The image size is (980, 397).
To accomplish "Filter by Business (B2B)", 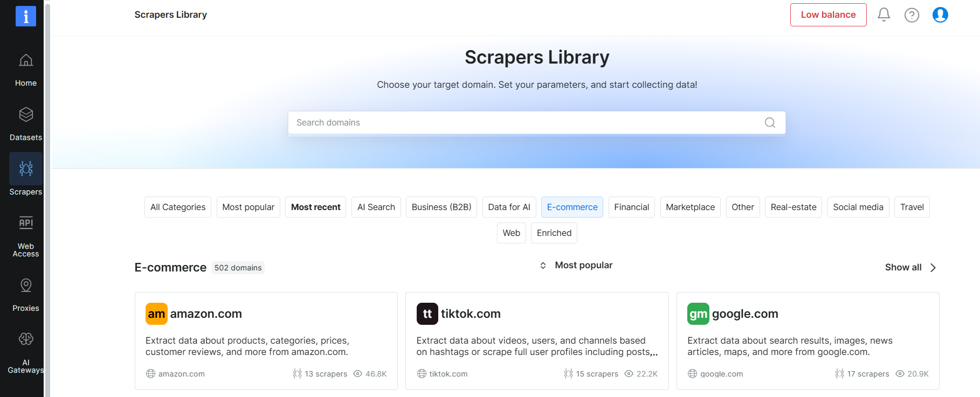I will [x=441, y=207].
